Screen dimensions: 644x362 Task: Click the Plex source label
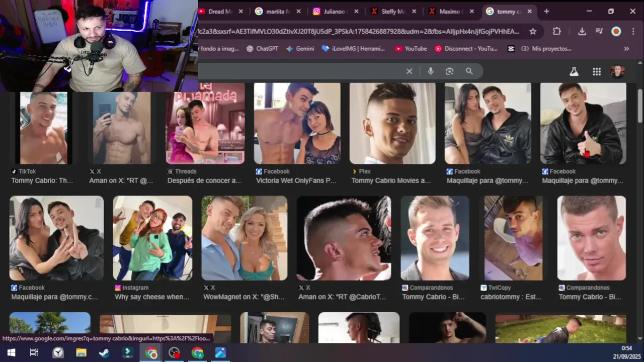pyautogui.click(x=361, y=171)
